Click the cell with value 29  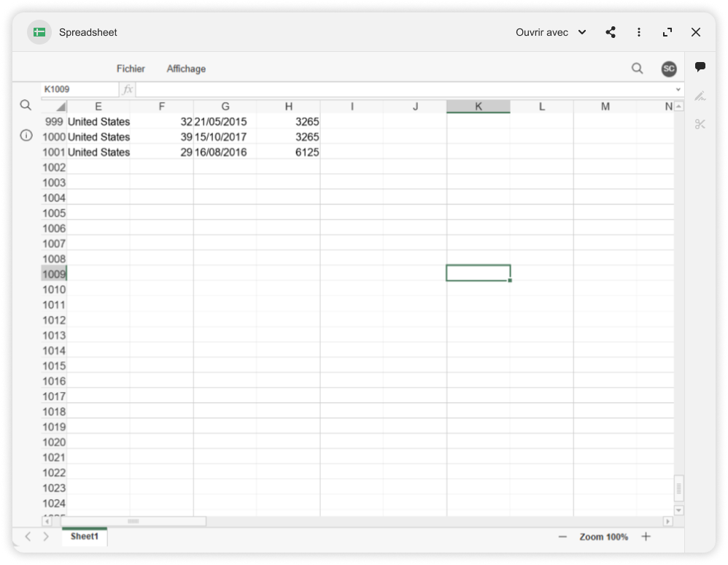[x=161, y=153]
